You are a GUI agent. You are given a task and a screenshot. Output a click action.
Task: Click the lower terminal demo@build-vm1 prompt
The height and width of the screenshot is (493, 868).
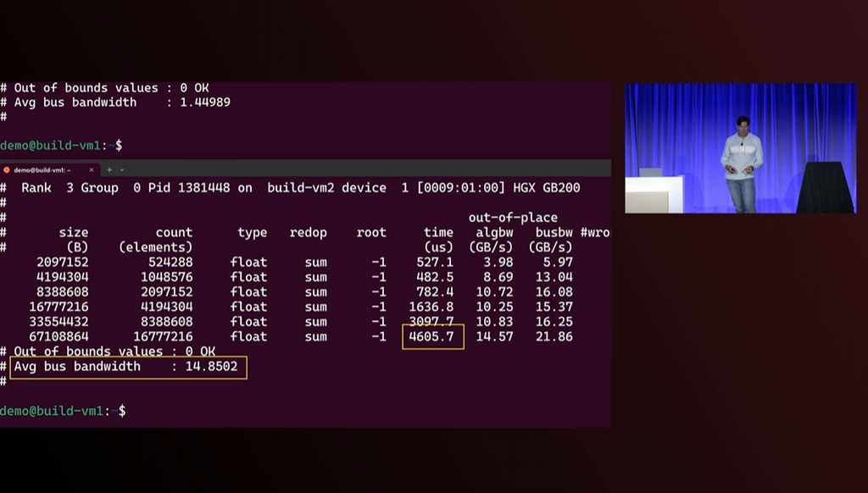point(63,411)
